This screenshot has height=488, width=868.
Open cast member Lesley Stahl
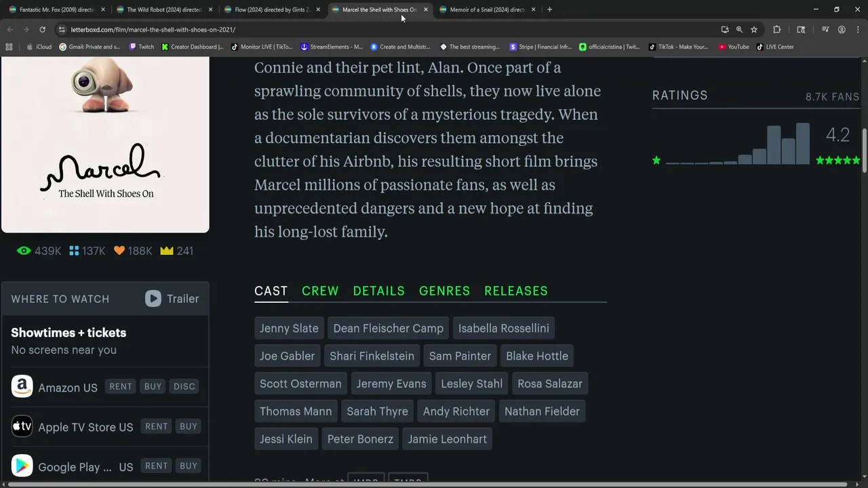coord(472,384)
